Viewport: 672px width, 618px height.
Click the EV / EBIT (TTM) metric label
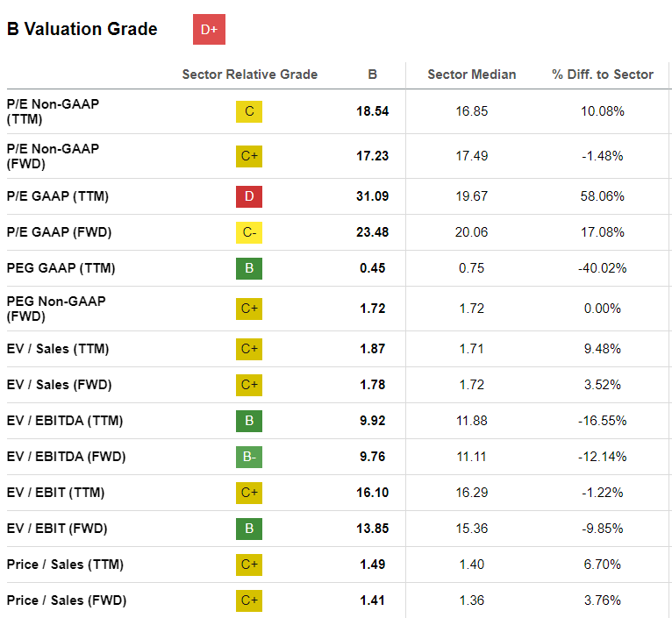[x=55, y=493]
